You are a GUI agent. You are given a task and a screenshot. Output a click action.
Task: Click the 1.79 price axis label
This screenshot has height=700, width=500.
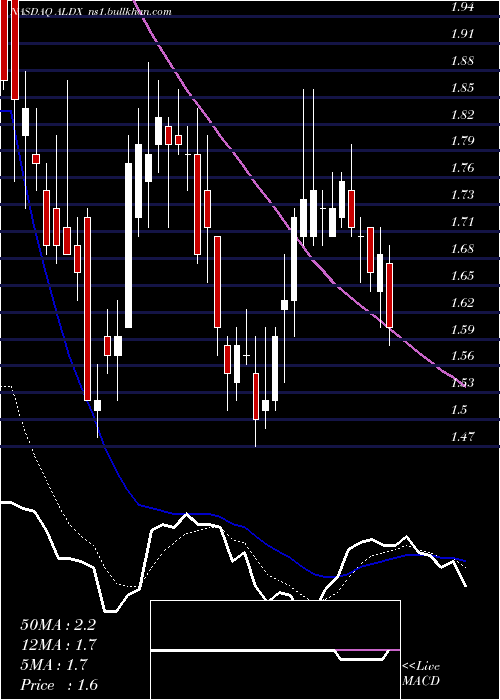pyautogui.click(x=463, y=141)
